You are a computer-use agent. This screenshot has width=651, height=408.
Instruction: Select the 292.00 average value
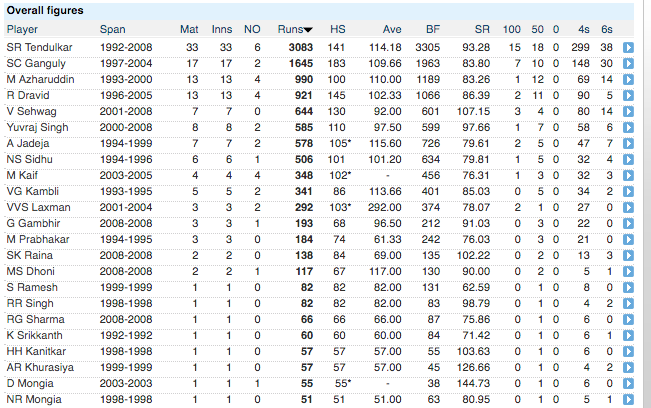(384, 207)
